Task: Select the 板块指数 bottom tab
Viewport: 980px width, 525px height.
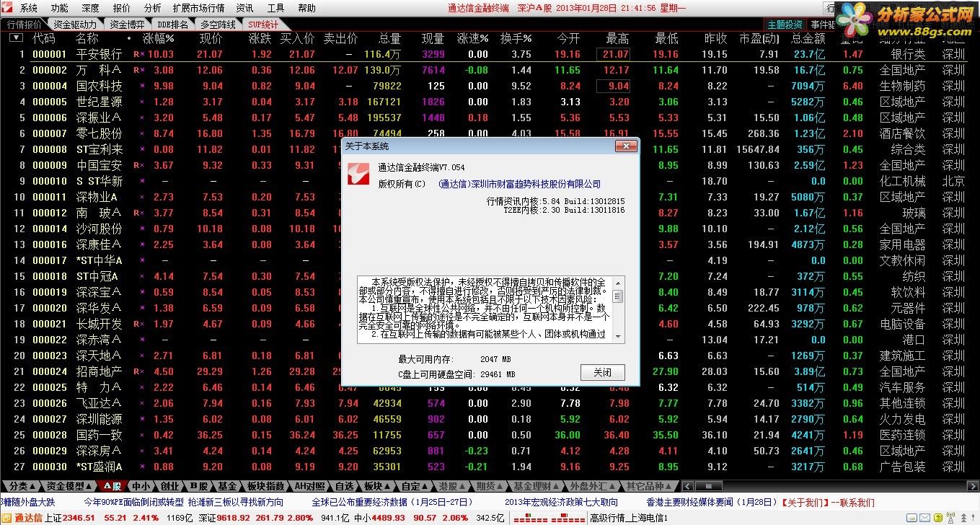Action: (265, 486)
